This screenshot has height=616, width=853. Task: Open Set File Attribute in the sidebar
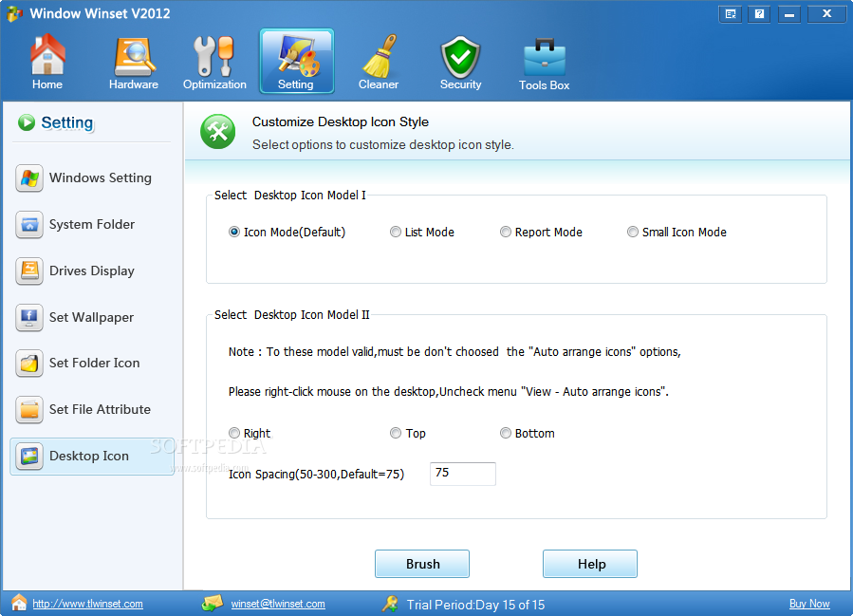coord(92,409)
